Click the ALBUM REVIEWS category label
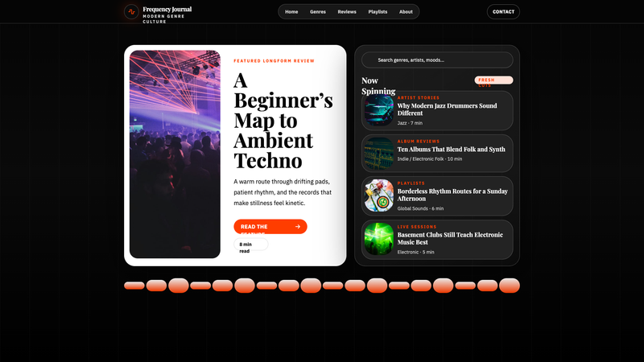 pyautogui.click(x=418, y=142)
